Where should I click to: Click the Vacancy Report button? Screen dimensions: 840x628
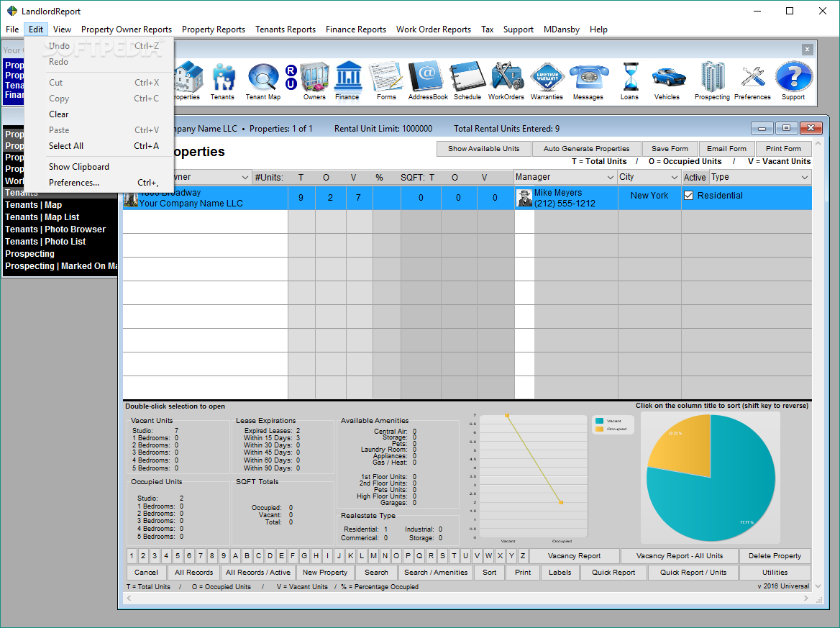click(x=575, y=555)
